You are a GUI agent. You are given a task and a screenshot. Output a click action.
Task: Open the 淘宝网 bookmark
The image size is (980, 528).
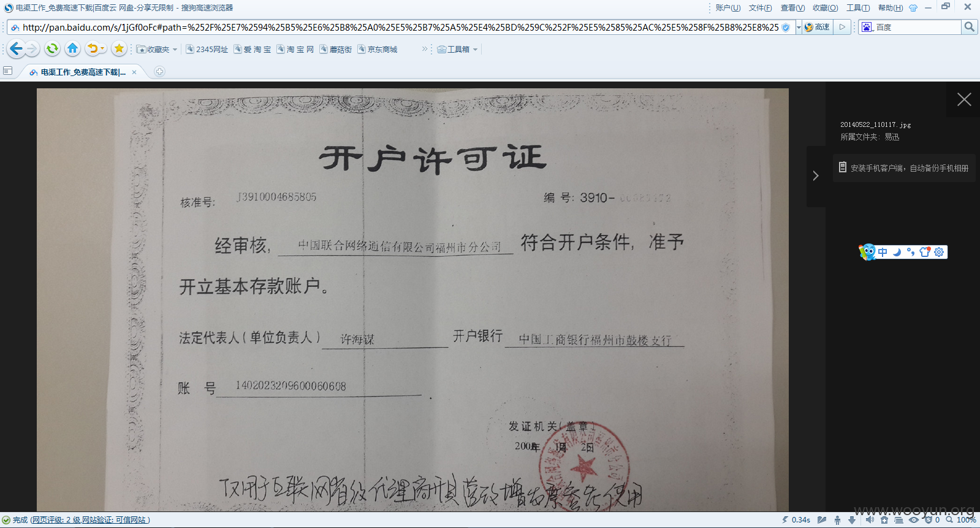coord(295,50)
